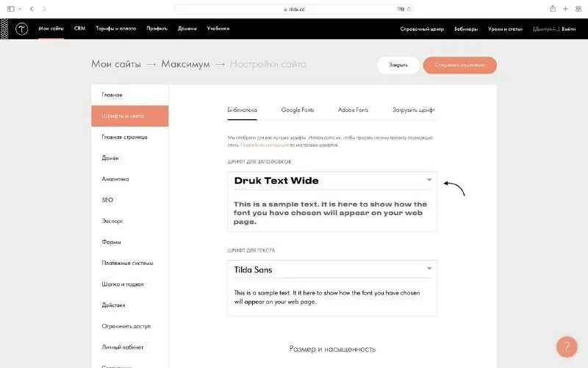Open the Druk Text Wide heading font dropdown

[x=332, y=180]
